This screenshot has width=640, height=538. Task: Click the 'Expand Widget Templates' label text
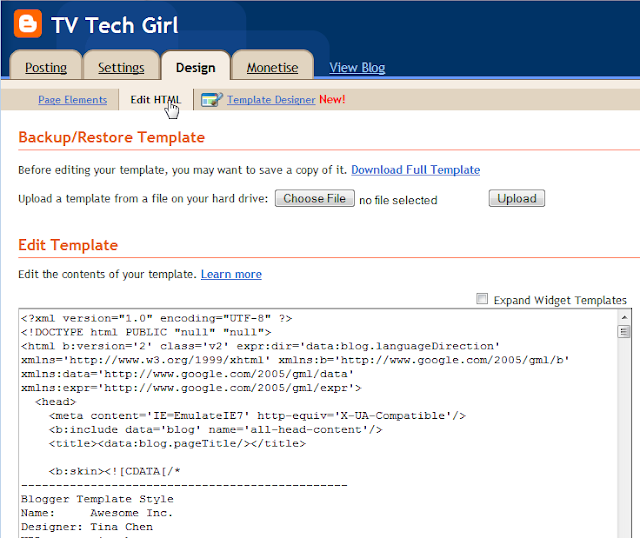point(560,300)
